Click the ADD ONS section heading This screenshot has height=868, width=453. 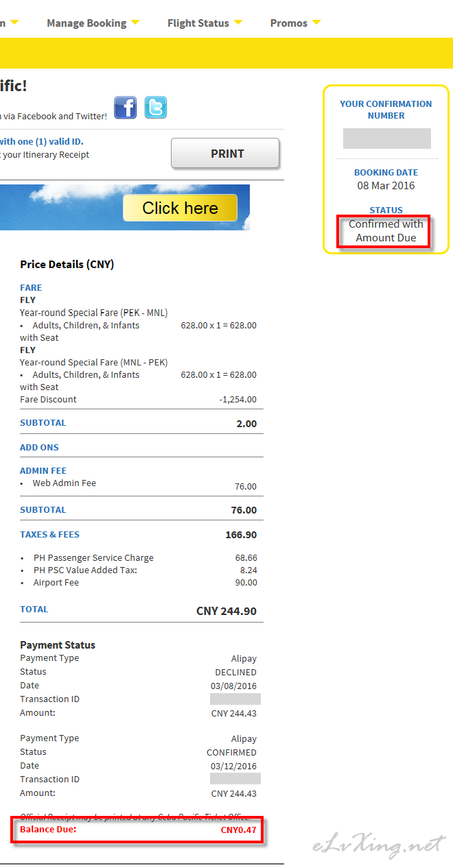click(x=39, y=447)
